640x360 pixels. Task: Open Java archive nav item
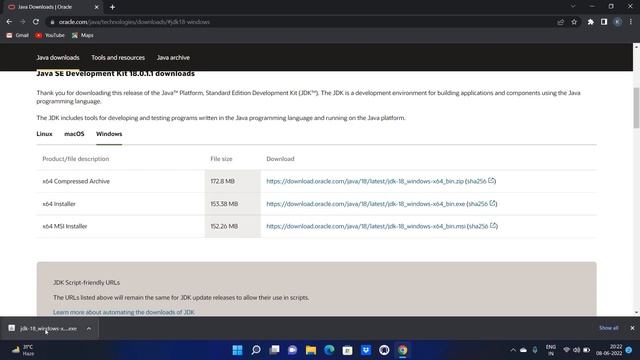[x=173, y=58]
